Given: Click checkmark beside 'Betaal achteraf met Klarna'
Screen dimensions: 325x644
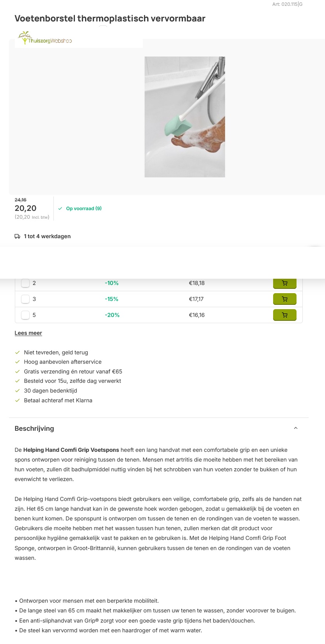Looking at the screenshot, I should [x=17, y=400].
